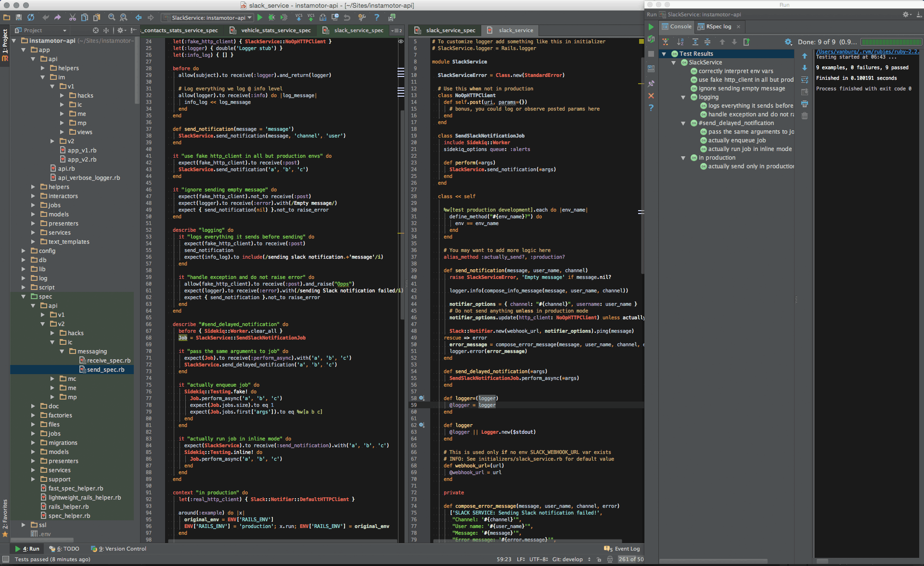Click the red X close icon in Run sidebar
The image size is (924, 566).
[x=651, y=96]
